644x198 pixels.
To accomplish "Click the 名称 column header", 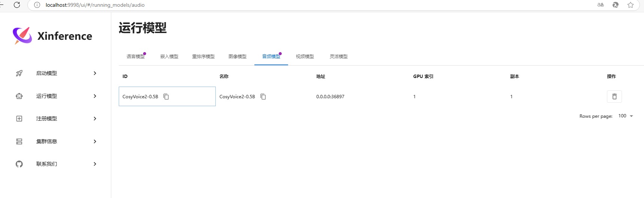I will 224,76.
